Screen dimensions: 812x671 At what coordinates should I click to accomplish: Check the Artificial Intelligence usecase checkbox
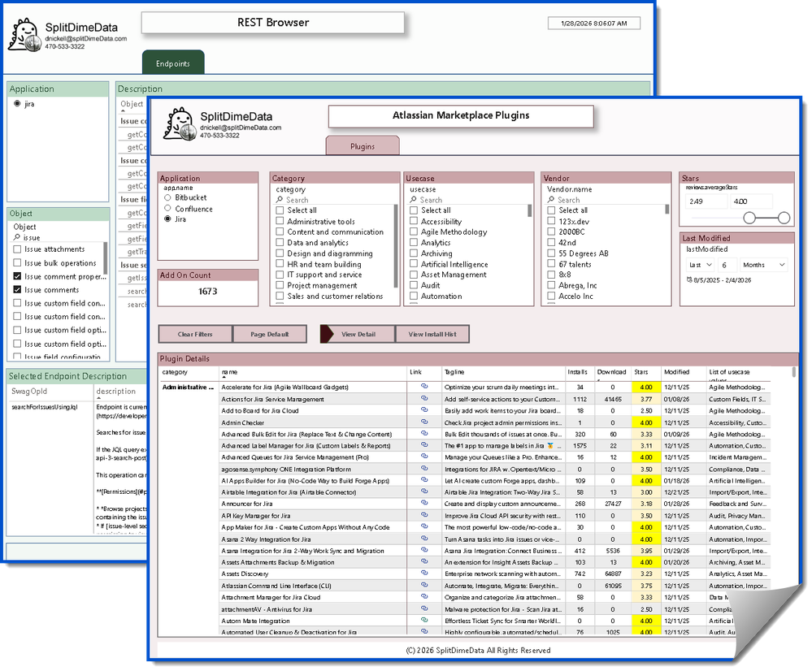point(413,265)
